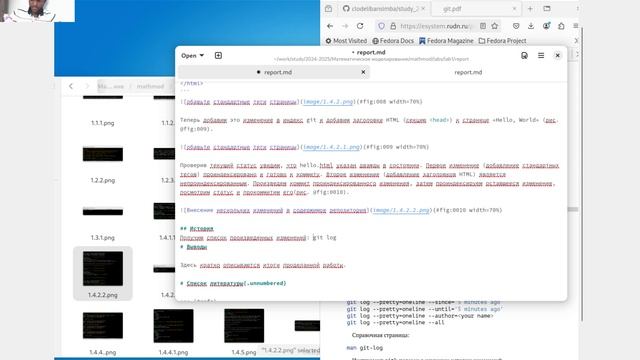The image size is (640, 360).
Task: Select the 1.4.4.1.png thumbnail
Action: [x=173, y=326]
